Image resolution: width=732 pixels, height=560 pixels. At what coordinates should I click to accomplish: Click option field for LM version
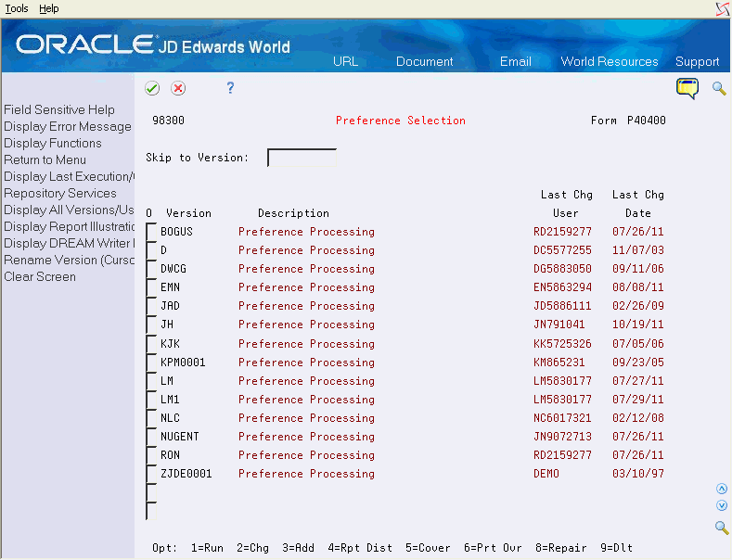coord(151,381)
